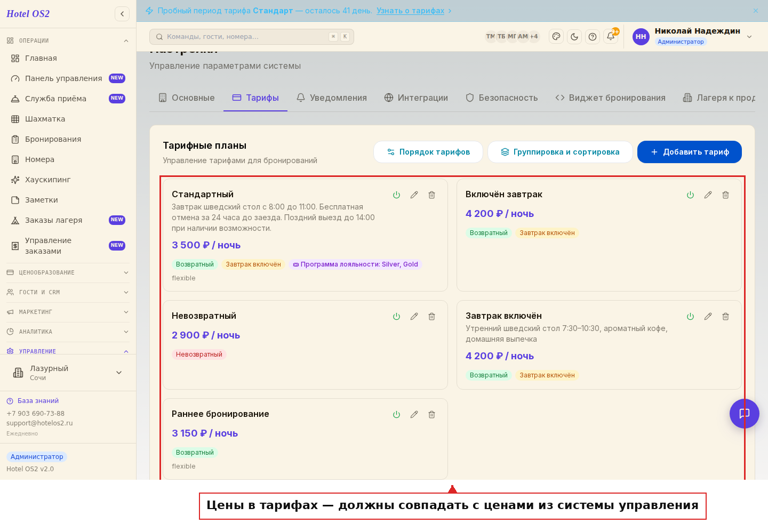Edit the Завтрак включён tariff
Viewport: 768px width, 532px height.
[x=708, y=317]
